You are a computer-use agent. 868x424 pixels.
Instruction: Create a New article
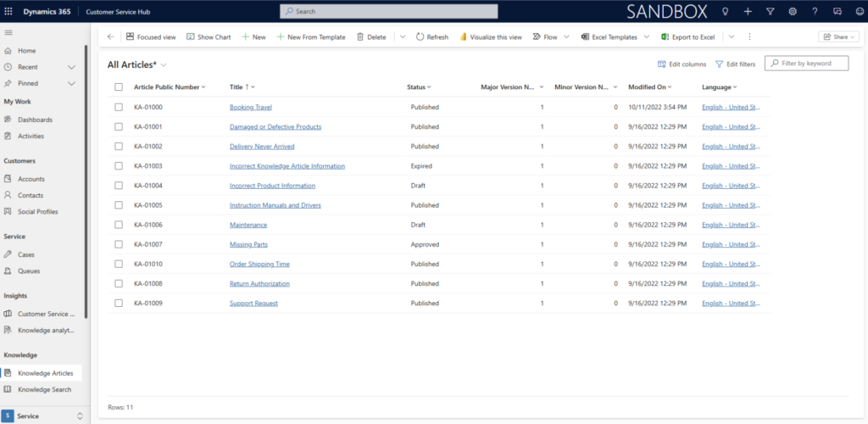[x=253, y=37]
